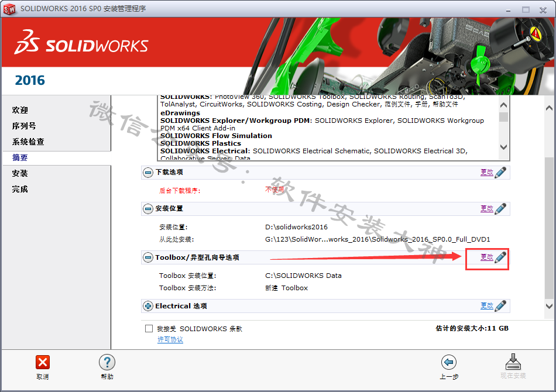This screenshot has width=556, height=392.
Task: Click the pencil icon for 安装位置
Action: click(500, 209)
